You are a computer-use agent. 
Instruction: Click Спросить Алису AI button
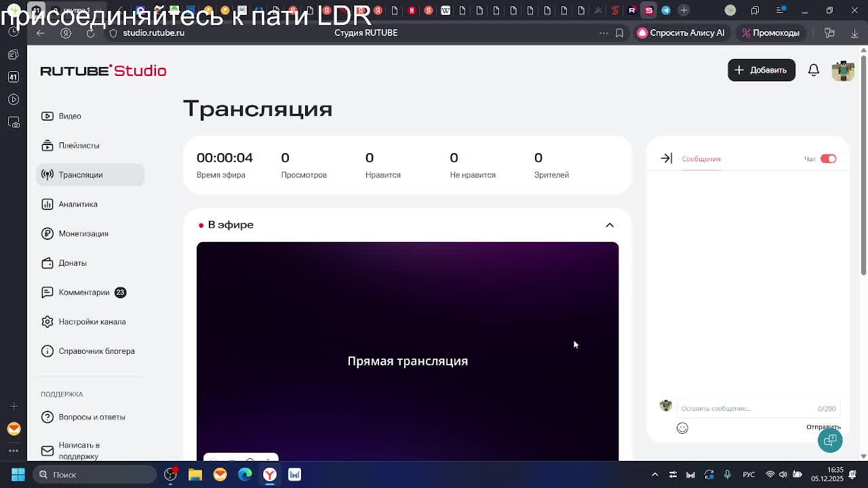681,33
